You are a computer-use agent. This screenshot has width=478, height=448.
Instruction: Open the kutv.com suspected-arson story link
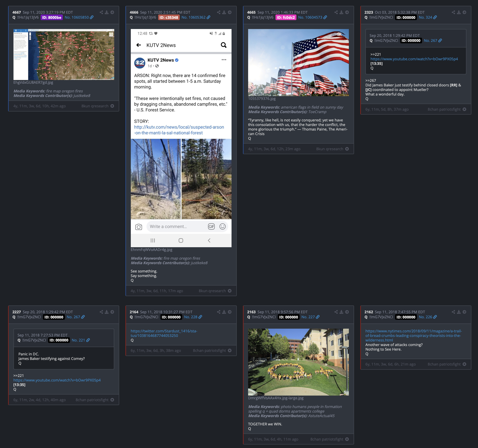179,130
